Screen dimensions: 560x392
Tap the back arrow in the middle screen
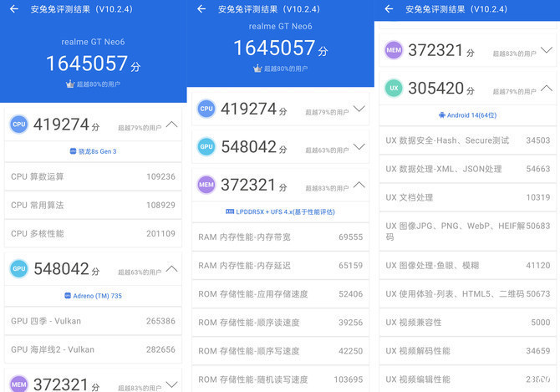coord(201,10)
